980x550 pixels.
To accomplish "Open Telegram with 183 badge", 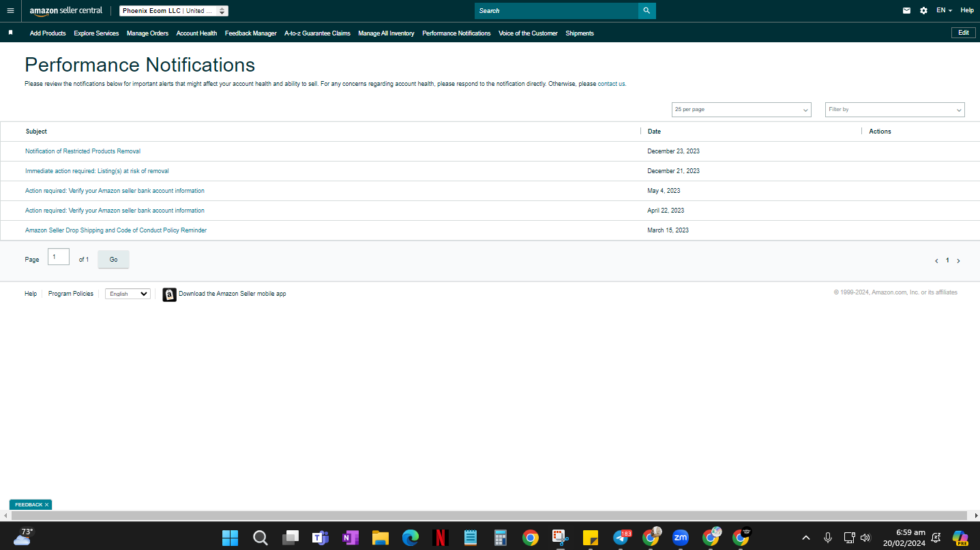I will pos(621,538).
